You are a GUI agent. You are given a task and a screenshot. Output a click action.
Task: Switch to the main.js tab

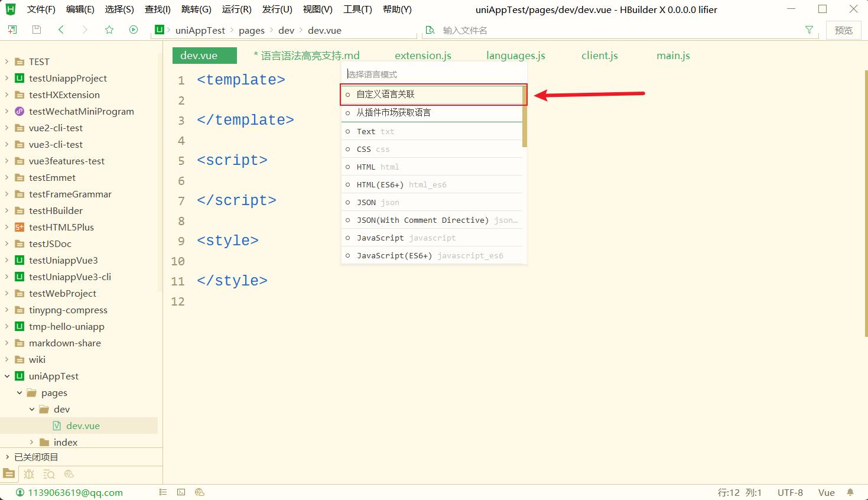pos(673,56)
